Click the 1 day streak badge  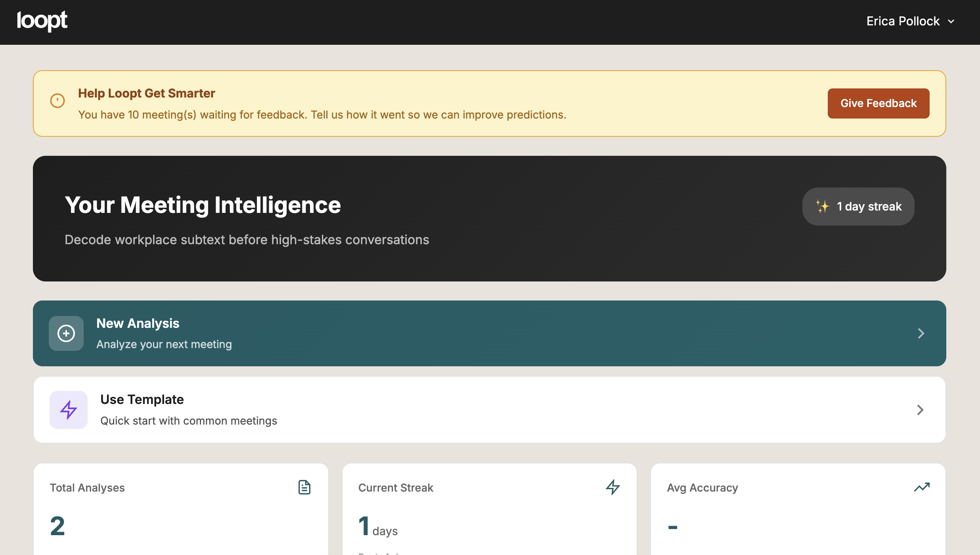click(858, 206)
